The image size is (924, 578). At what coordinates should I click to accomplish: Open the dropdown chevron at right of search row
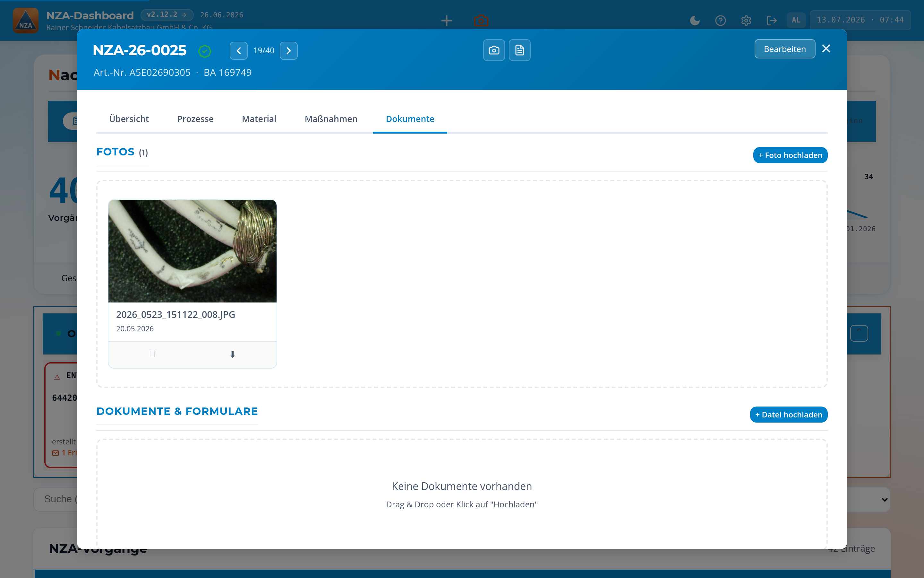(884, 500)
